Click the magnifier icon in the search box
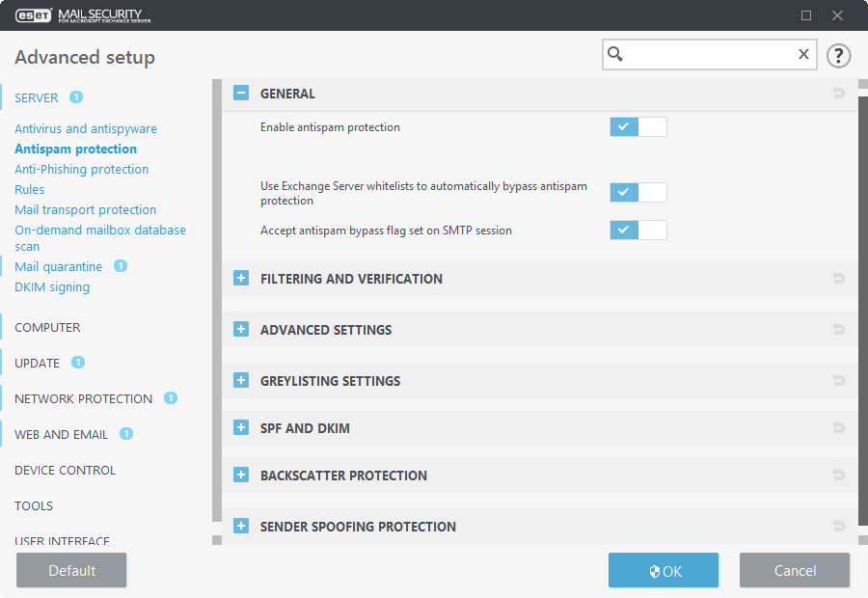Viewport: 868px width, 598px height. point(616,54)
